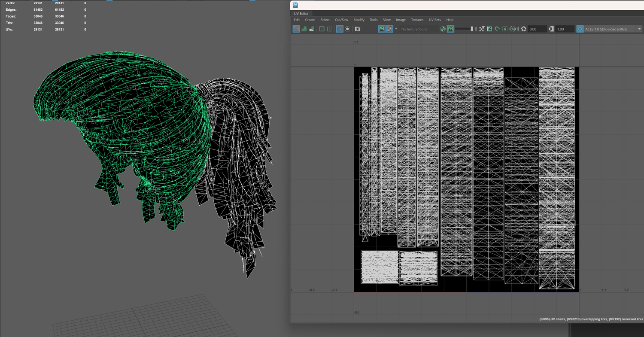644x337 pixels.
Task: Open the Create menu in UV Editor
Action: coord(310,20)
